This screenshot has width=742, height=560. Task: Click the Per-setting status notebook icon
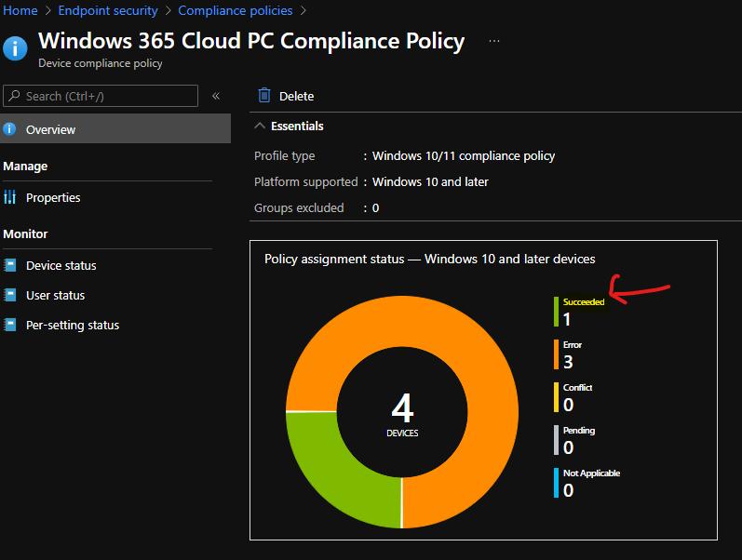[x=10, y=325]
